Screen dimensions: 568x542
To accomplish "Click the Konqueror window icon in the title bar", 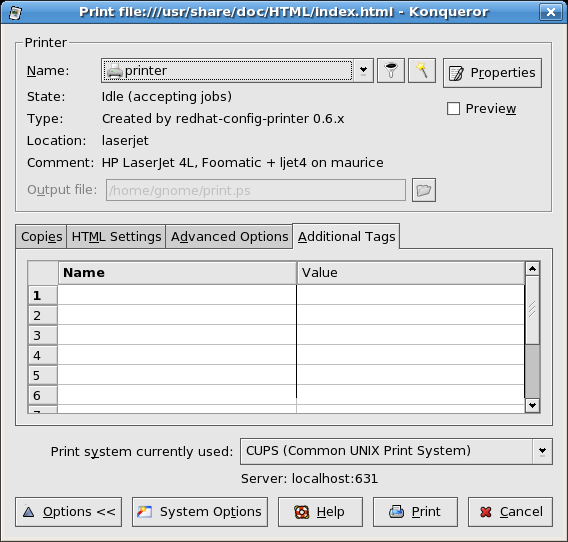I will pos(15,12).
